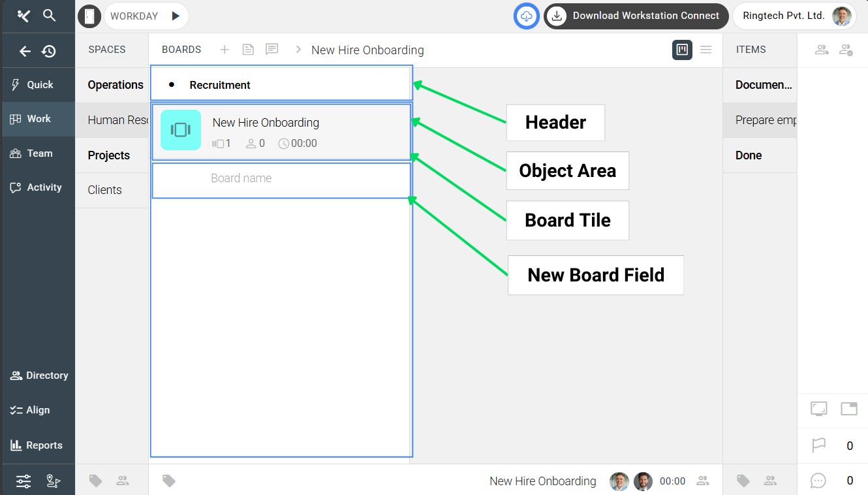Open the board comments icon
This screenshot has width=868, height=495.
coord(271,50)
